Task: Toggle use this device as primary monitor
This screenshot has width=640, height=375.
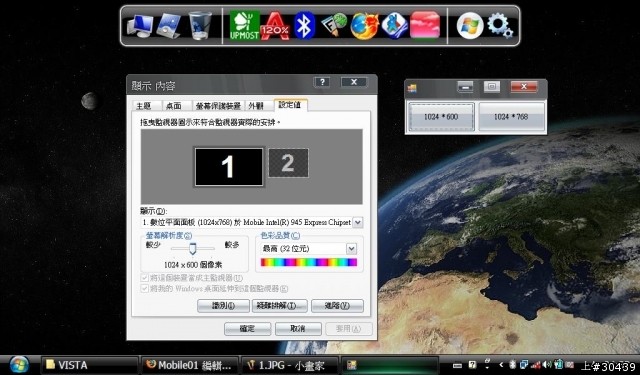Action: tap(144, 278)
